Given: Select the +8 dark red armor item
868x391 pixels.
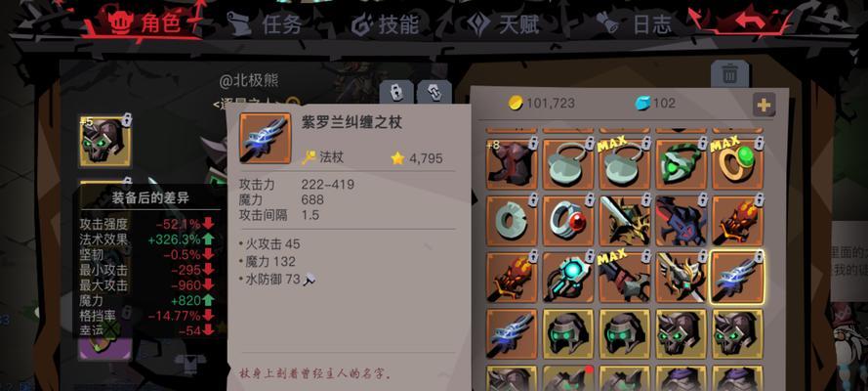Looking at the screenshot, I should (x=512, y=164).
